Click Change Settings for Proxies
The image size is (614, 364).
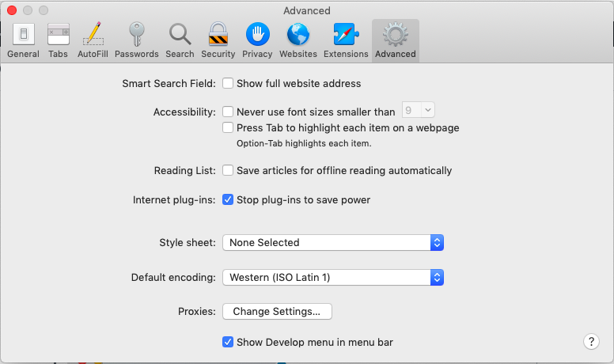click(277, 312)
